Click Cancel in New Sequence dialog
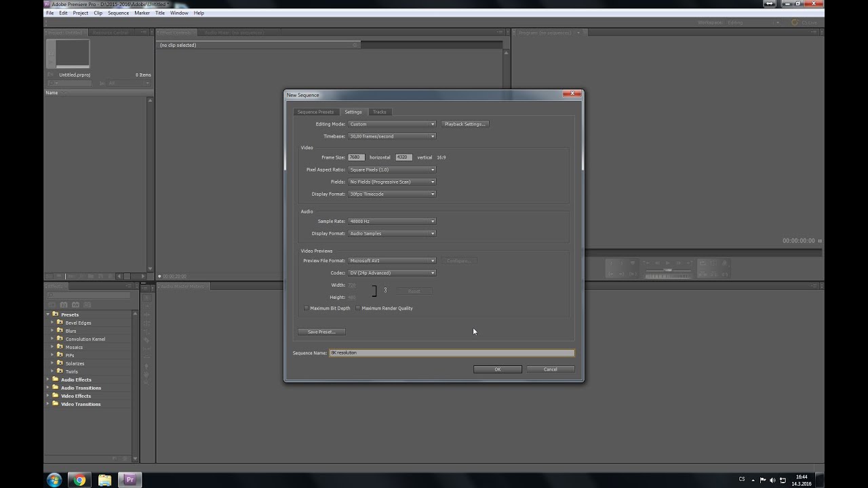 (x=551, y=369)
